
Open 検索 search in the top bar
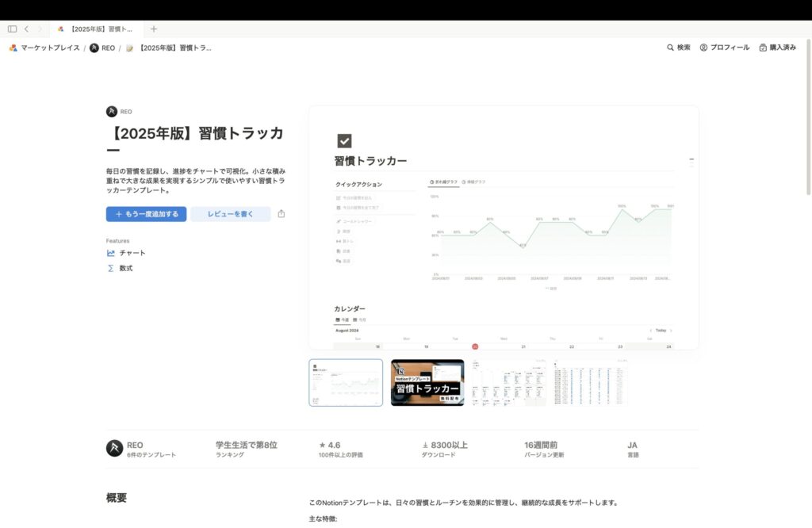click(x=678, y=48)
